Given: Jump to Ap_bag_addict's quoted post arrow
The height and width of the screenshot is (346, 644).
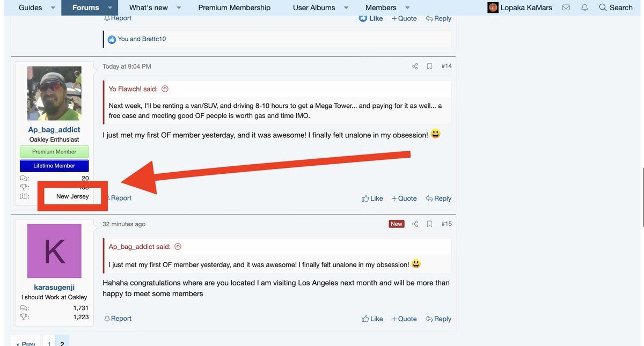Looking at the screenshot, I should click(178, 247).
